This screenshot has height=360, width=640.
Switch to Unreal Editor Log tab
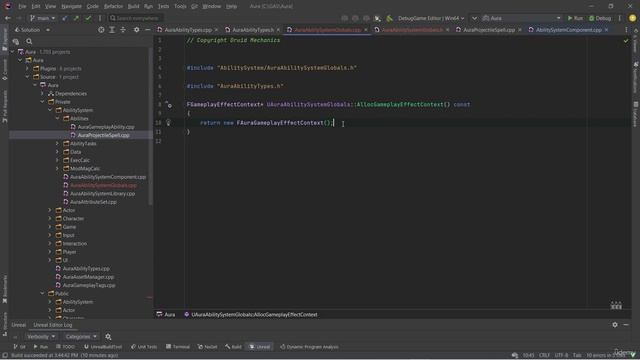53,325
